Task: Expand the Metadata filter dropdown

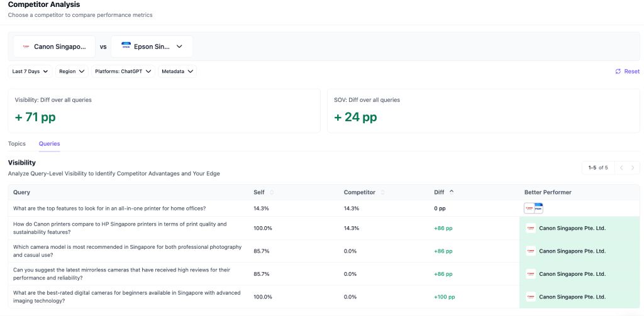Action: [177, 72]
